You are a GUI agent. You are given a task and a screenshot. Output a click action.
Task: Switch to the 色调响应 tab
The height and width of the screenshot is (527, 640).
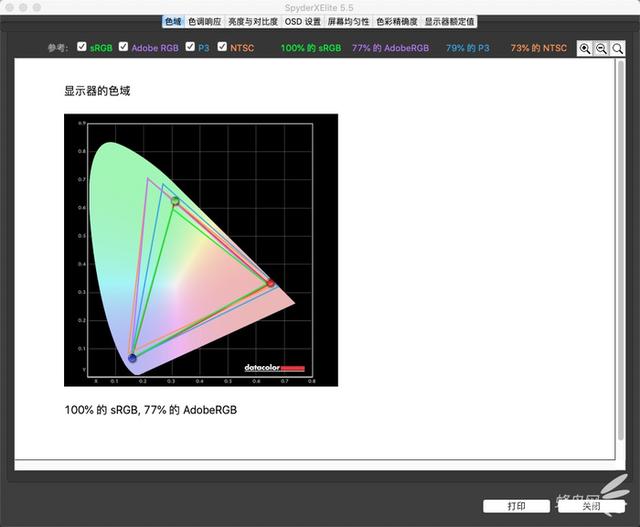pyautogui.click(x=204, y=22)
